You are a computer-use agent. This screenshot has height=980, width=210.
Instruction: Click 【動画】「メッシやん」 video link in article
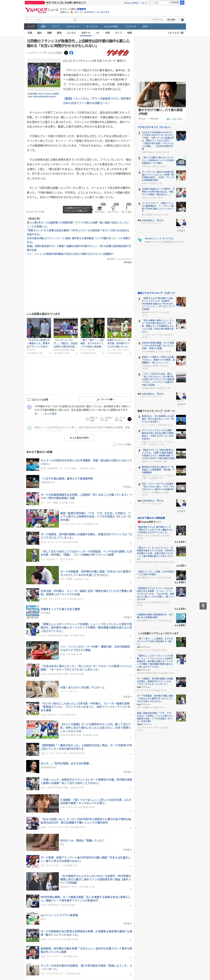tap(97, 101)
